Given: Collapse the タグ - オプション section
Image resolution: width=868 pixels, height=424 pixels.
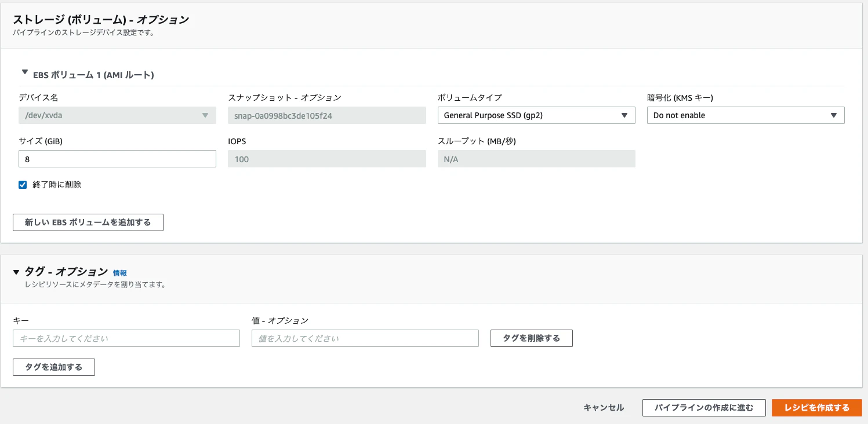Looking at the screenshot, I should [x=16, y=272].
